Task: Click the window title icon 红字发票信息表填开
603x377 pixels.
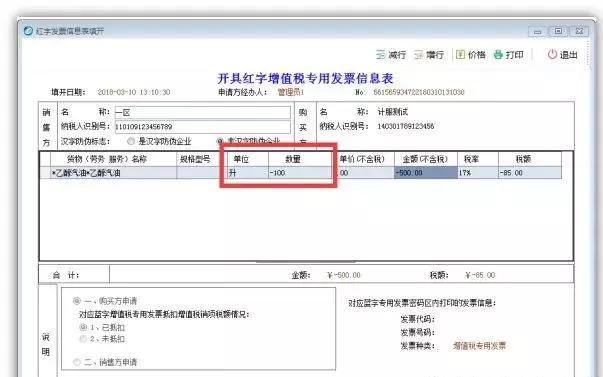Action: click(28, 31)
